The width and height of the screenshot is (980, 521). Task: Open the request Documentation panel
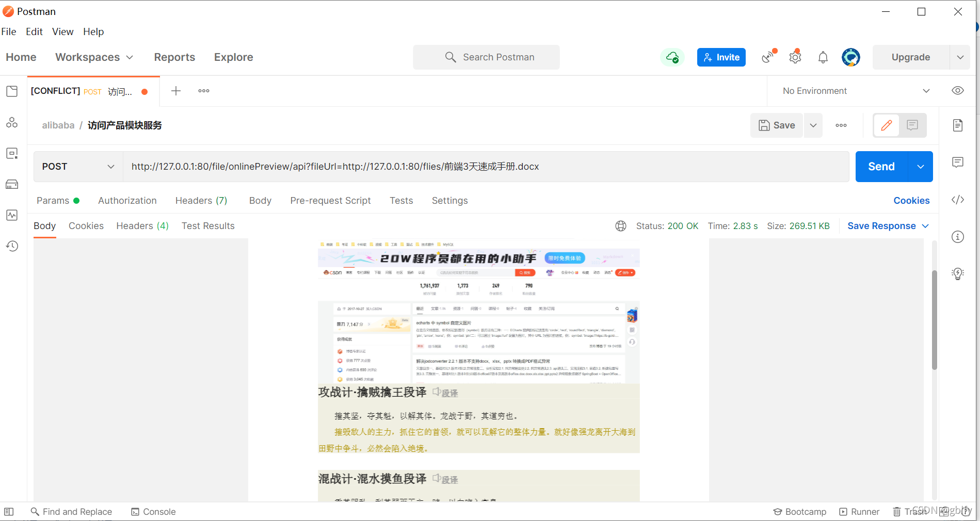click(x=958, y=125)
